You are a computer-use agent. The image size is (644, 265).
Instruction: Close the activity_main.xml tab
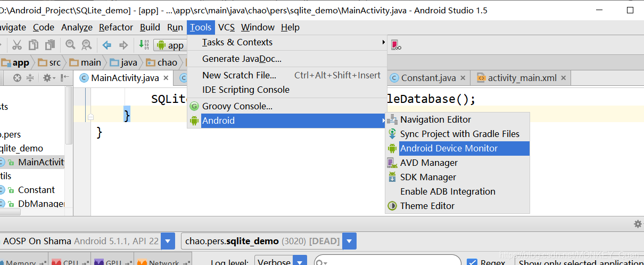coord(564,78)
